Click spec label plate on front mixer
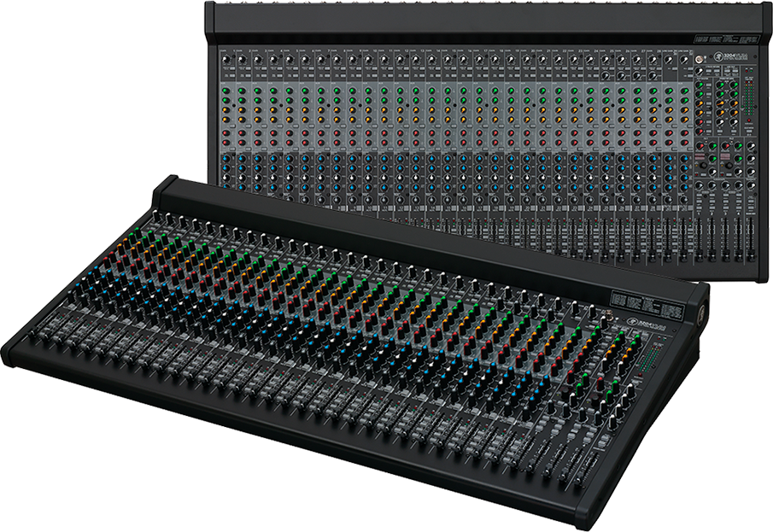This screenshot has width=773, height=532. (647, 306)
